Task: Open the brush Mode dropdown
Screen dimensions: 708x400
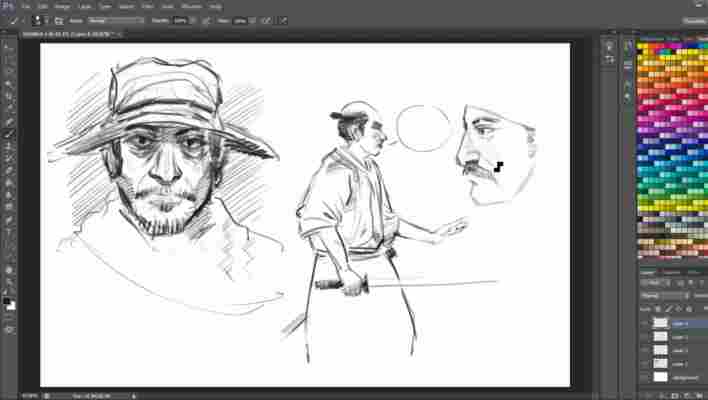Action: (116, 21)
